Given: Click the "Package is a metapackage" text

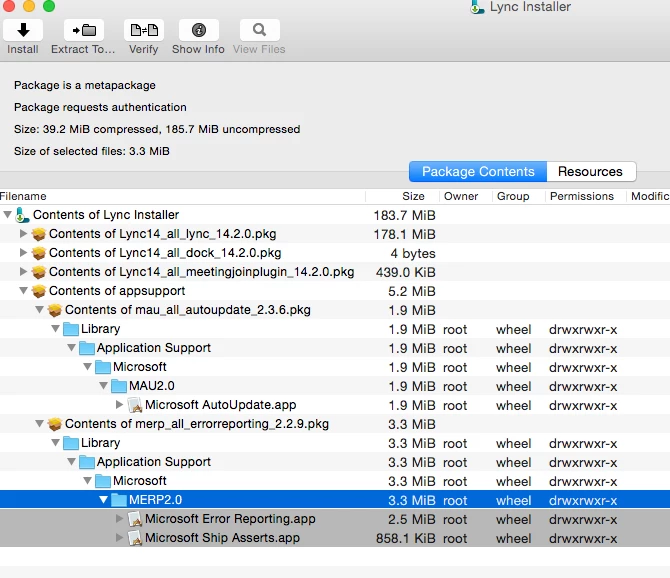Looking at the screenshot, I should (85, 85).
